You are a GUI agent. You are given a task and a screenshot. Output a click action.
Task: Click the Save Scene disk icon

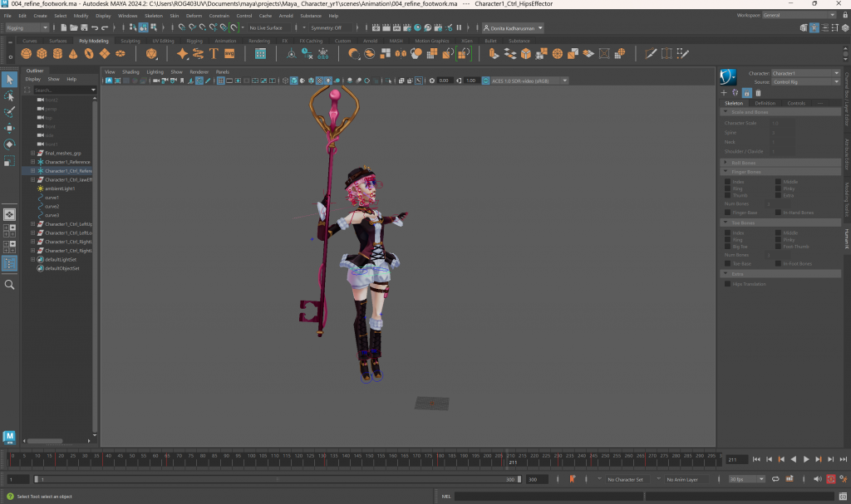[x=84, y=27]
